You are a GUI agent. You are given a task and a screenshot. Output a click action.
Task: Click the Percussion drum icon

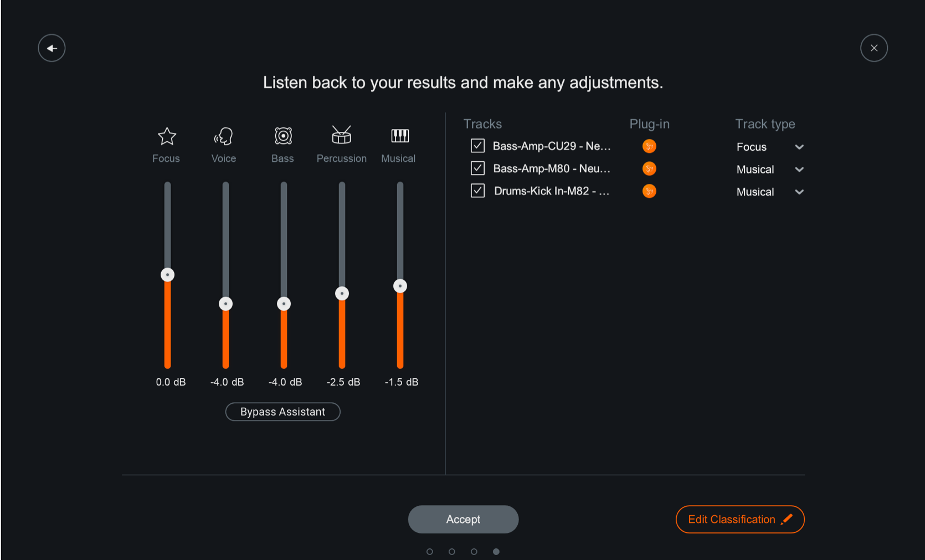pos(341,135)
